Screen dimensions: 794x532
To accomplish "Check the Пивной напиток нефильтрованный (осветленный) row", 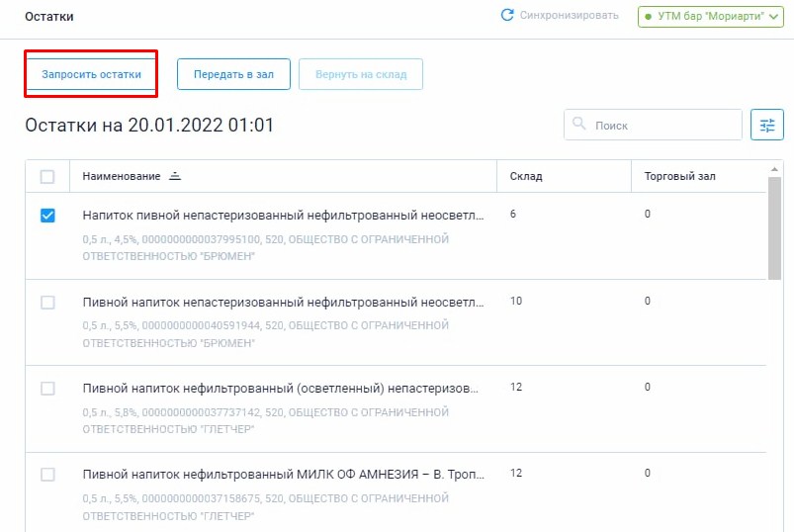I will pos(47,389).
